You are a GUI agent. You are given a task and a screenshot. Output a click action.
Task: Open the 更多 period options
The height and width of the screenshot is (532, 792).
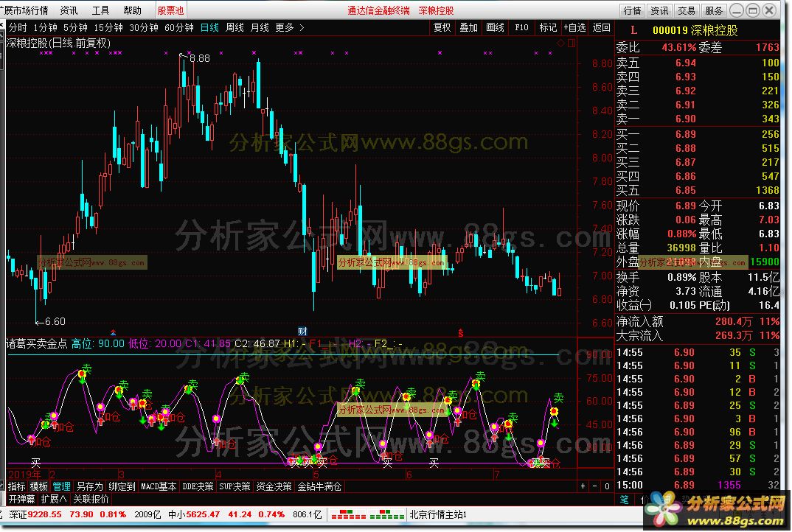coord(285,28)
